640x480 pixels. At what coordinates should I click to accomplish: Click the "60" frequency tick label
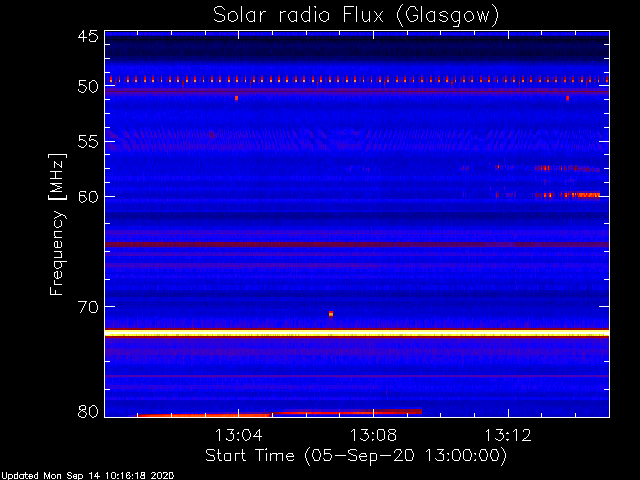point(88,197)
